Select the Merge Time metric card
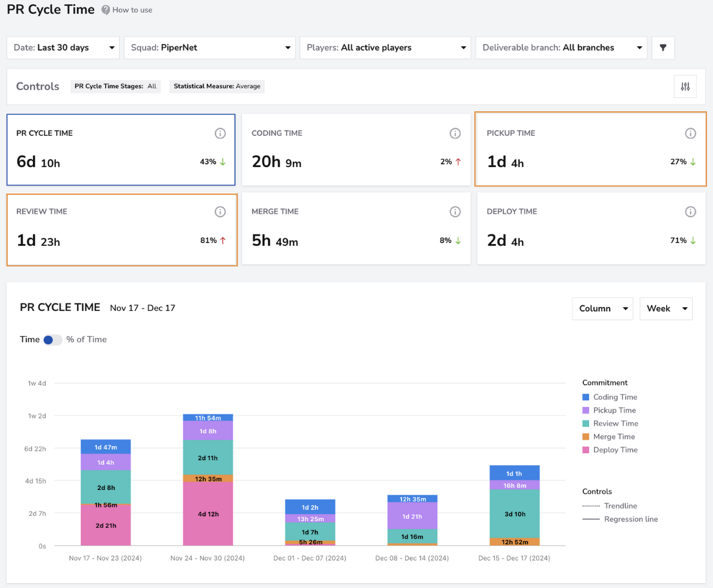The height and width of the screenshot is (588, 713). tap(356, 228)
